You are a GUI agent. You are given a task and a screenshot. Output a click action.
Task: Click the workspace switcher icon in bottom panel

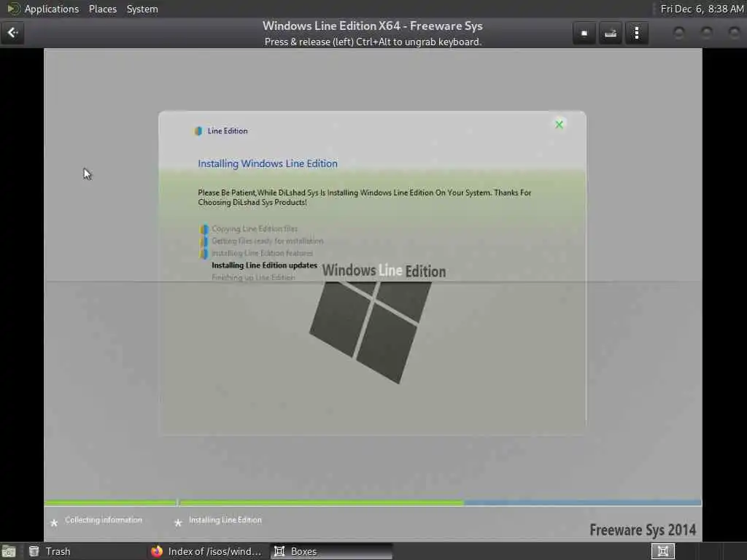pyautogui.click(x=662, y=551)
